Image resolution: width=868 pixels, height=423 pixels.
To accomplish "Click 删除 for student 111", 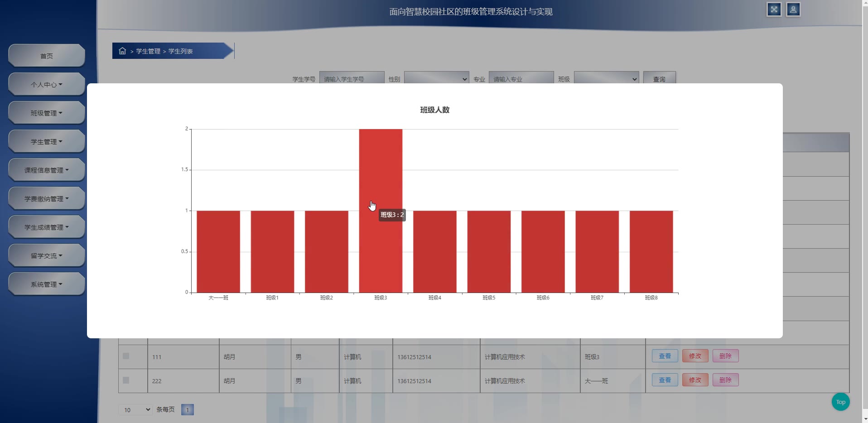I will point(726,356).
